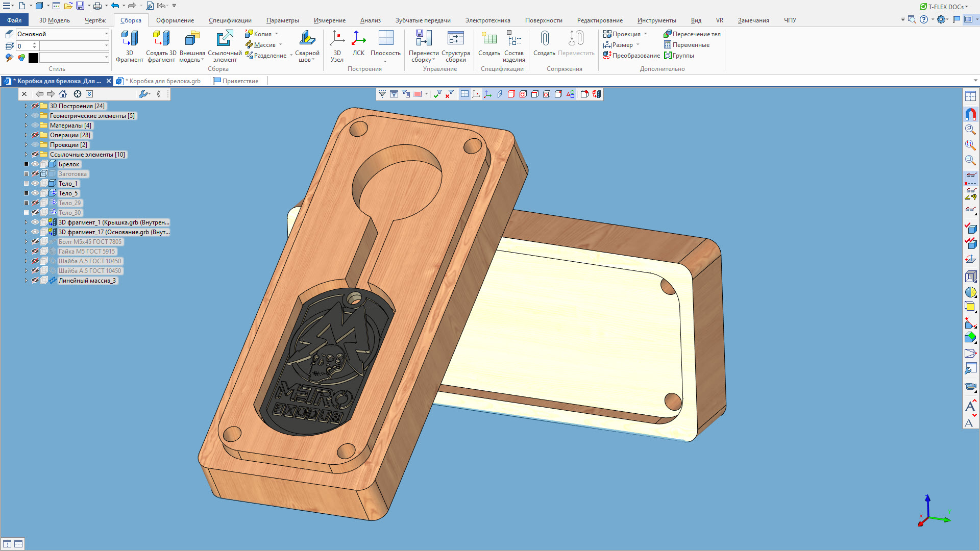The width and height of the screenshot is (980, 551).
Task: Switch to the 3D Модель ribbon tab
Action: click(55, 20)
